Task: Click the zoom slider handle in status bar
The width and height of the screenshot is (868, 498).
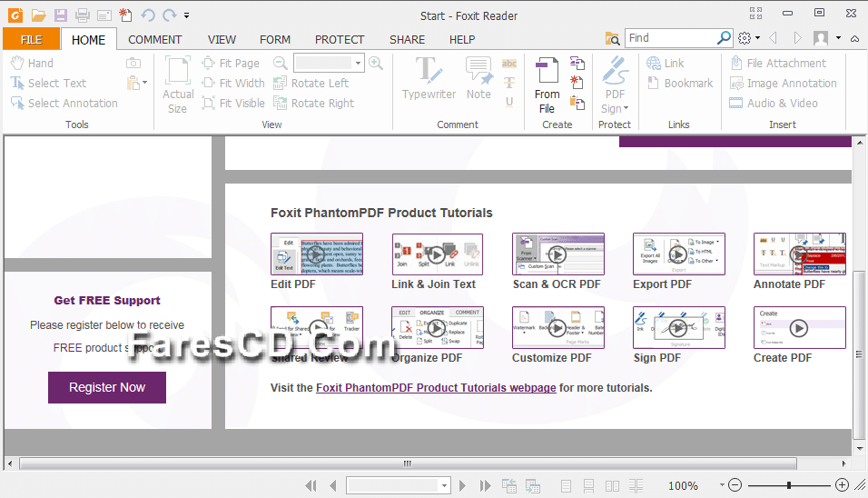Action: click(789, 486)
